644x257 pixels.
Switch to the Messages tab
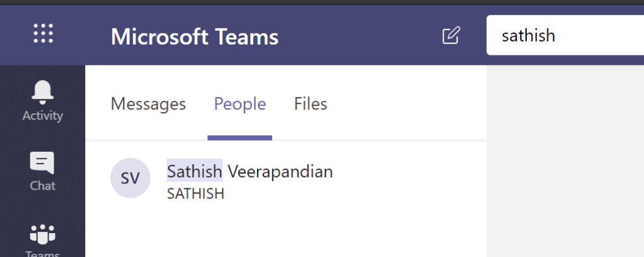pyautogui.click(x=148, y=104)
